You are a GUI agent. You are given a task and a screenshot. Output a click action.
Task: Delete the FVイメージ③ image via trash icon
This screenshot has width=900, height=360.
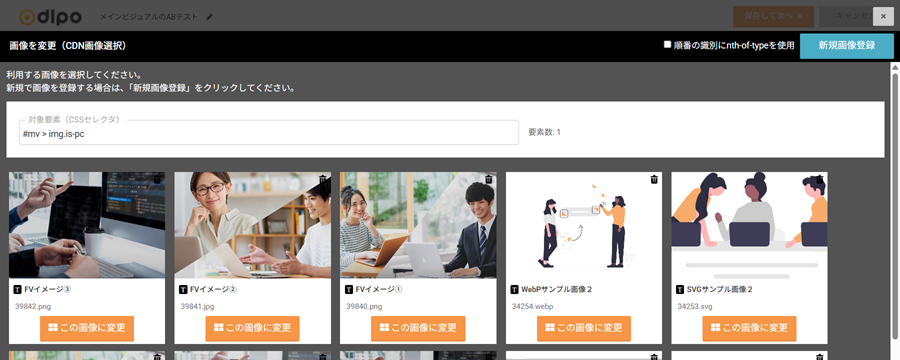coord(157,179)
